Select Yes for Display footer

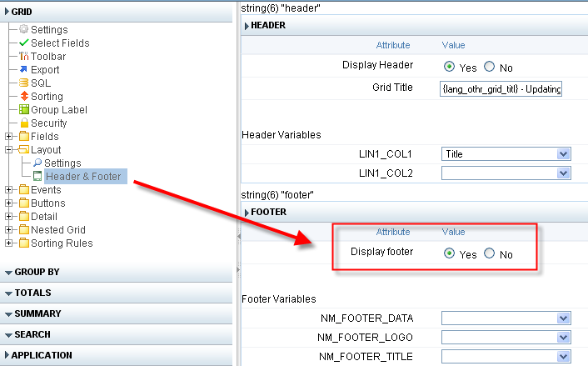450,253
